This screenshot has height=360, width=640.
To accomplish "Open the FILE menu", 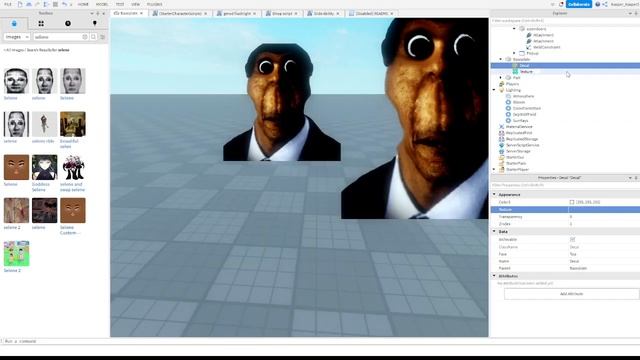I will pos(7,4).
